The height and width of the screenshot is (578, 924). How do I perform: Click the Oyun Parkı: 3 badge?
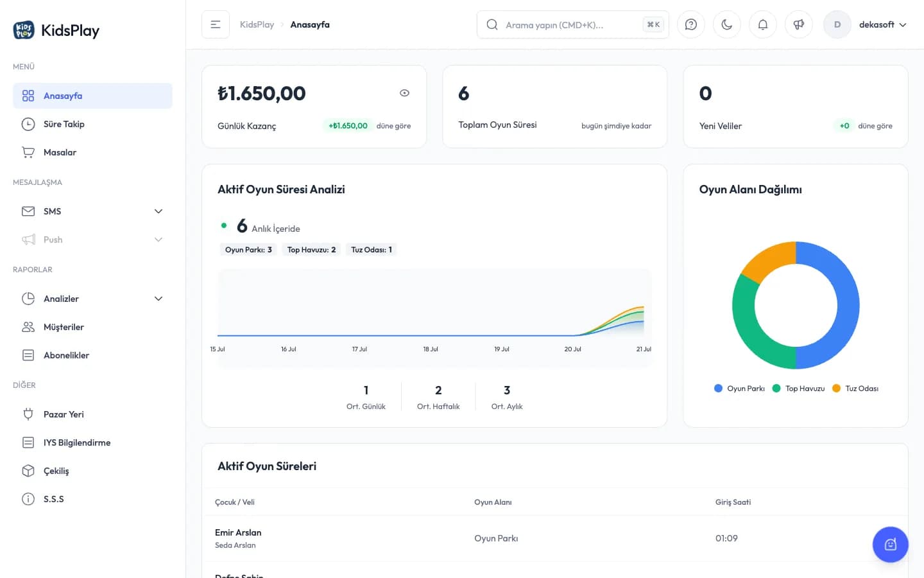248,250
